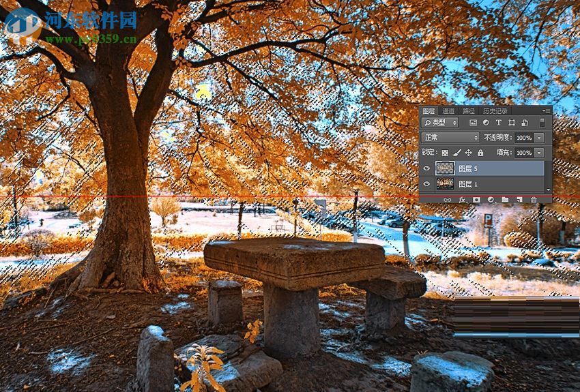Filter layers by shape layers icon

click(512, 123)
